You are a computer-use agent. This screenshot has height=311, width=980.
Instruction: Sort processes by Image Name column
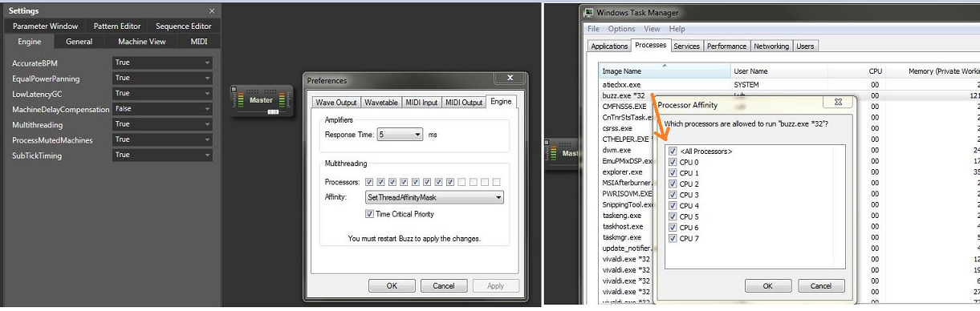coord(664,71)
